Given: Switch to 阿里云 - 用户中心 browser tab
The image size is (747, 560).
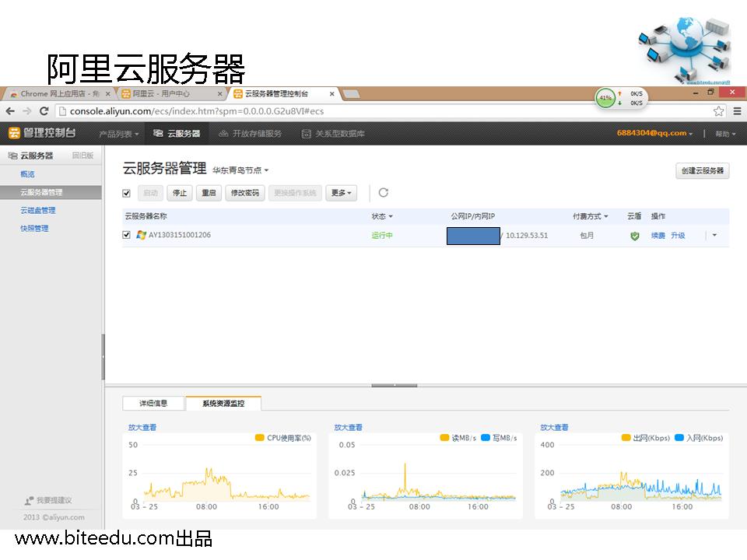Looking at the screenshot, I should [161, 94].
